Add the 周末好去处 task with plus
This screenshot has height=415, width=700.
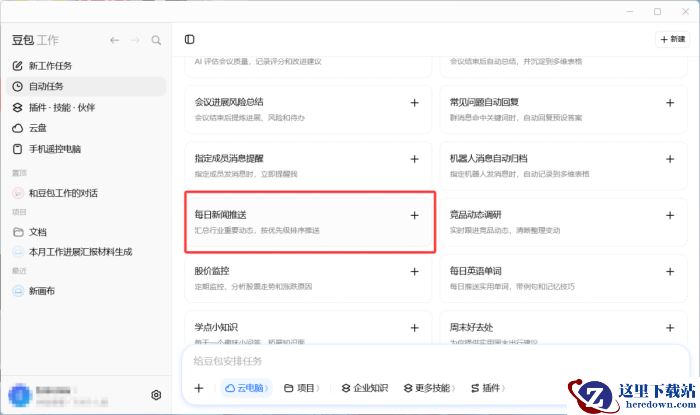pos(670,328)
